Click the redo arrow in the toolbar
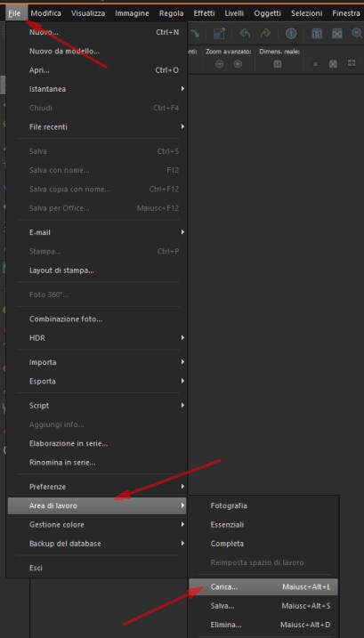This screenshot has width=364, height=638. pyautogui.click(x=265, y=34)
